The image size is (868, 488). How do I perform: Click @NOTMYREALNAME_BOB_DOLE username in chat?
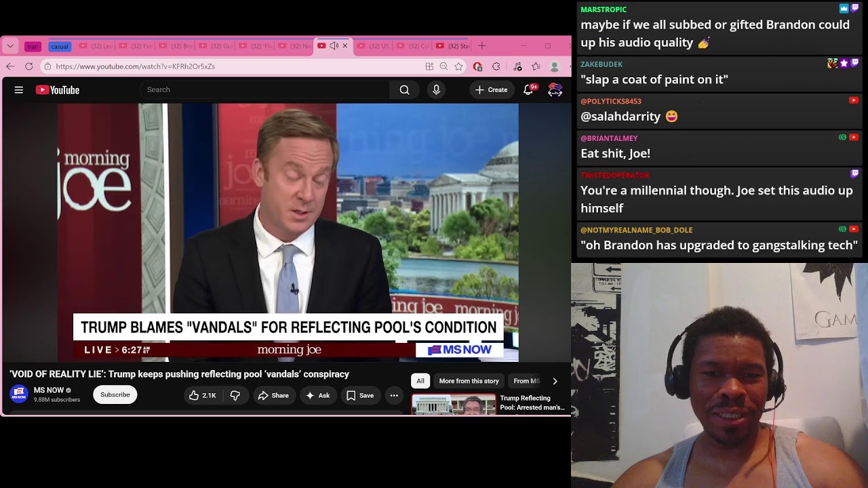637,230
